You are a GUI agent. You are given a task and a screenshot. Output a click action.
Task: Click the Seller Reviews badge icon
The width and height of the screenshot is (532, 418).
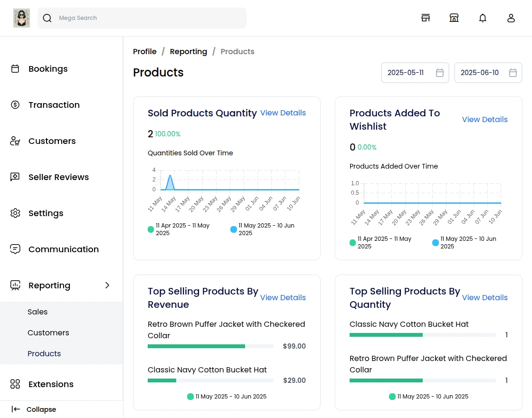pos(15,177)
